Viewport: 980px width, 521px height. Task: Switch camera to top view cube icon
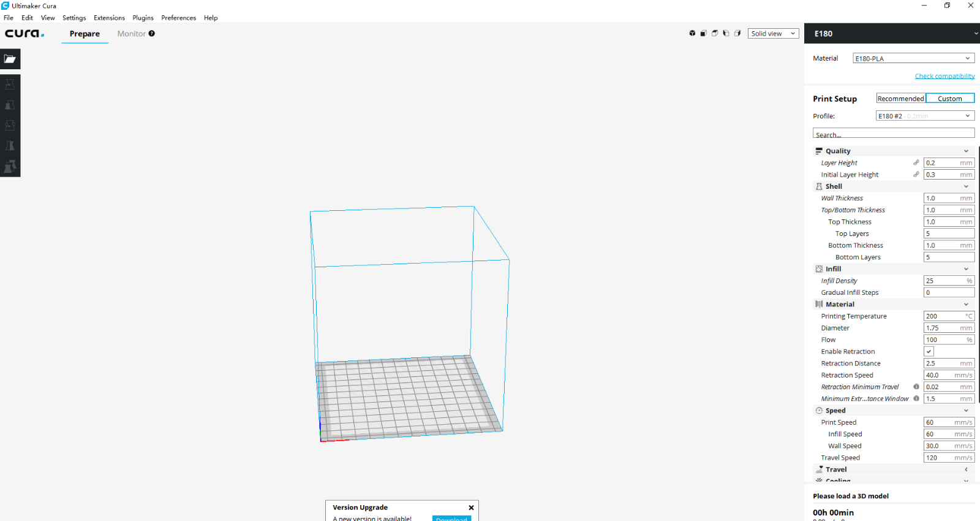(x=715, y=33)
